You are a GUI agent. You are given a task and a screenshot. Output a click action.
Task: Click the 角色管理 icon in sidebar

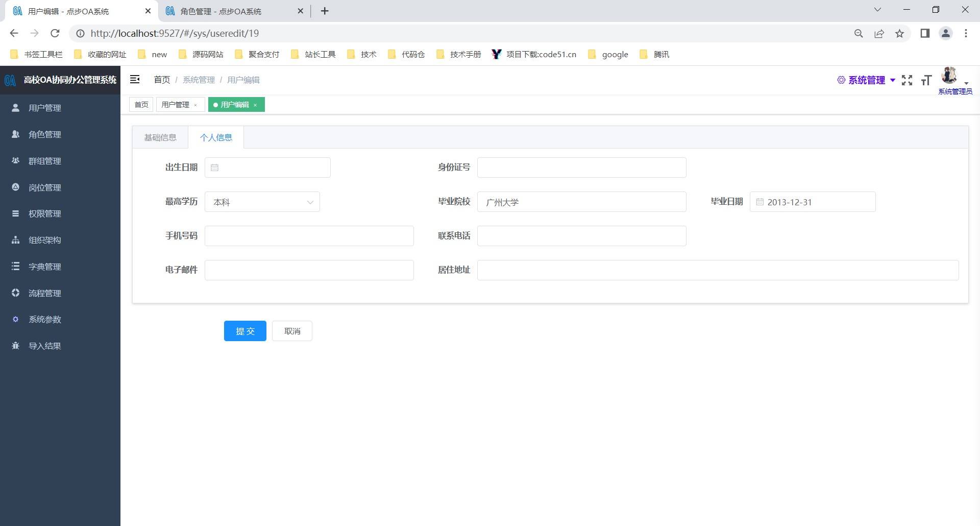(15, 134)
